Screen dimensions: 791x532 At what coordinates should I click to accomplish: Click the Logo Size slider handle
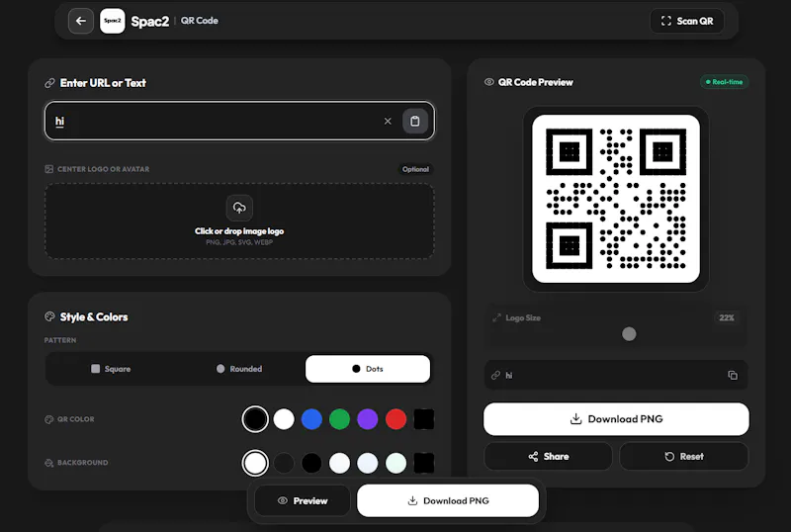(x=629, y=333)
